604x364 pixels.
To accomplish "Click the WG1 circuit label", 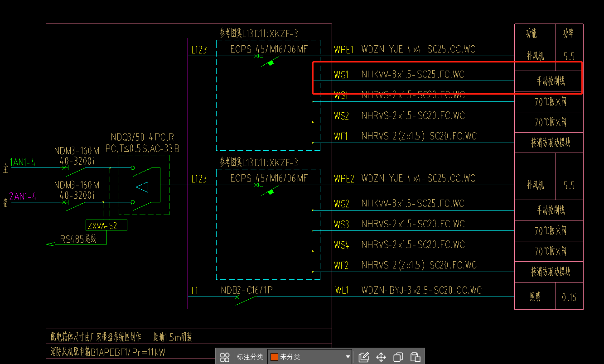I will [342, 75].
